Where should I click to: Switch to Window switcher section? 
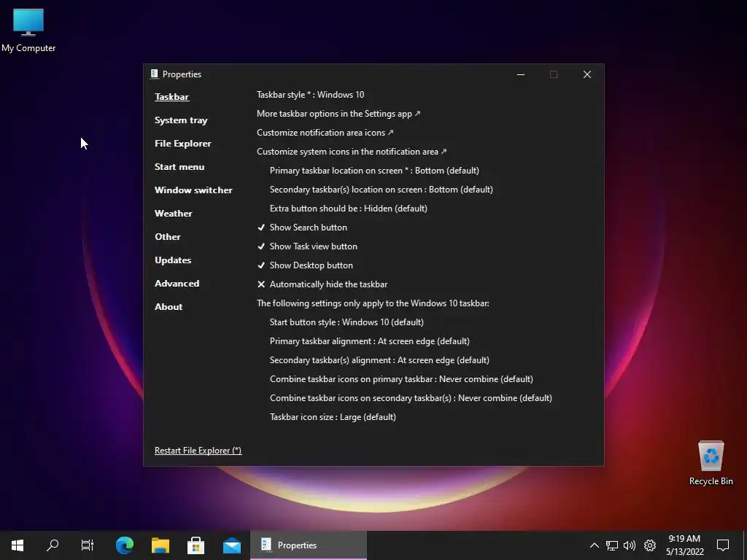tap(193, 190)
